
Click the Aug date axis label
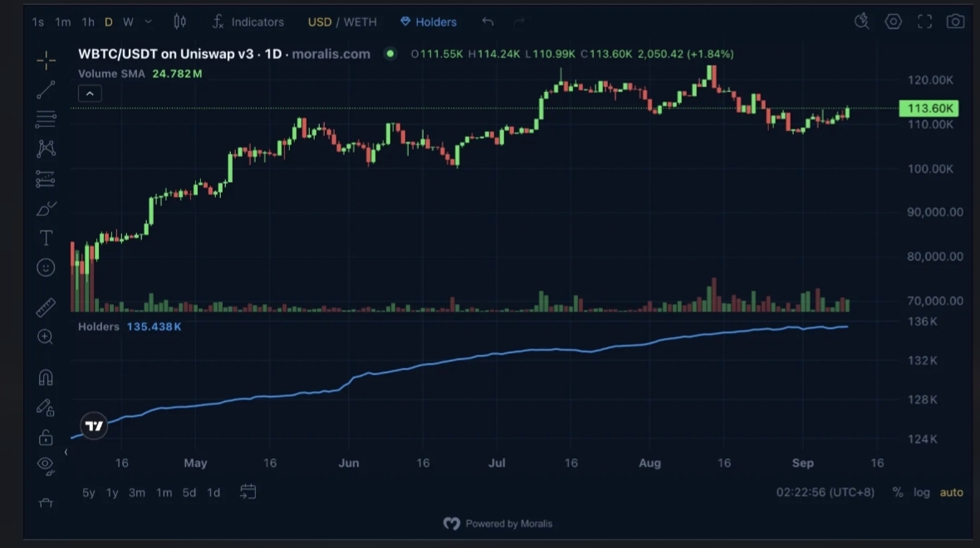(x=649, y=463)
